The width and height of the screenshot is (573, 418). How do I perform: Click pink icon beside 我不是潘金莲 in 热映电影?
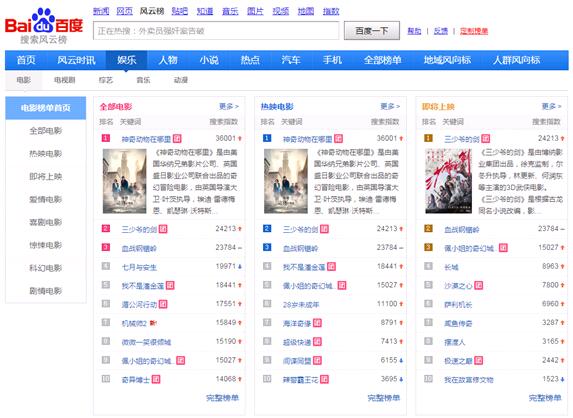click(x=331, y=267)
